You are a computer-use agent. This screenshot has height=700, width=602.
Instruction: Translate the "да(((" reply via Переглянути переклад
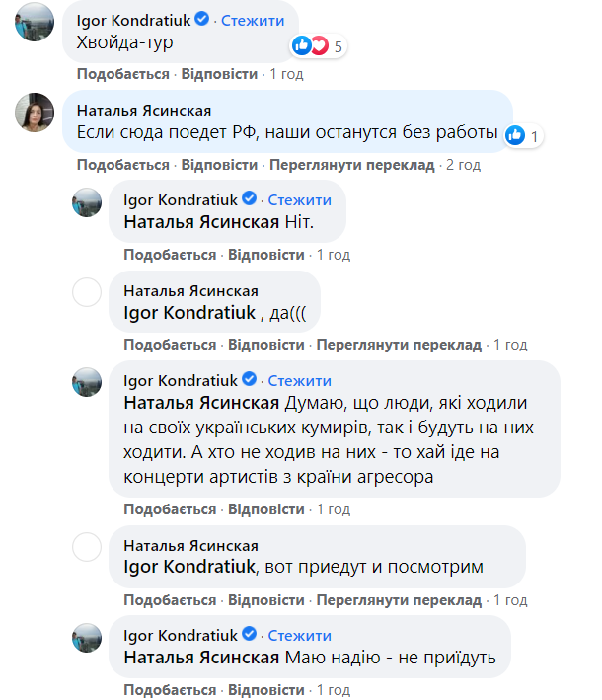click(x=399, y=345)
